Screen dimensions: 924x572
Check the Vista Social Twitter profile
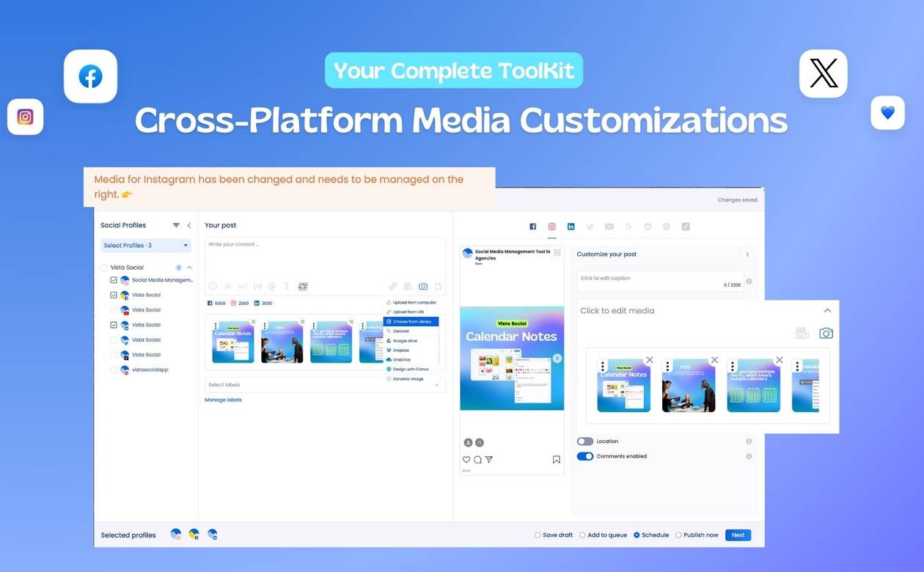114,340
